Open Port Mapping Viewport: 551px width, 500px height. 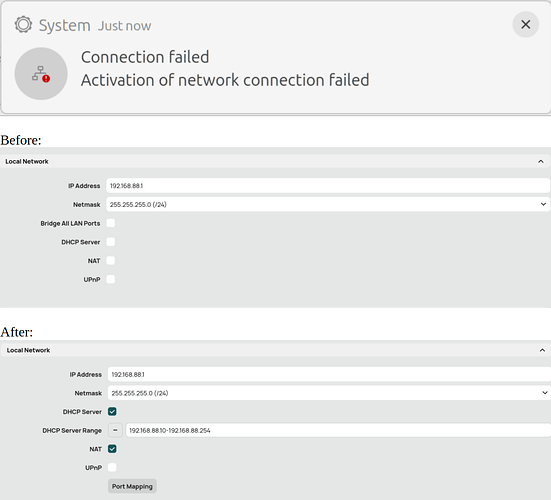132,486
